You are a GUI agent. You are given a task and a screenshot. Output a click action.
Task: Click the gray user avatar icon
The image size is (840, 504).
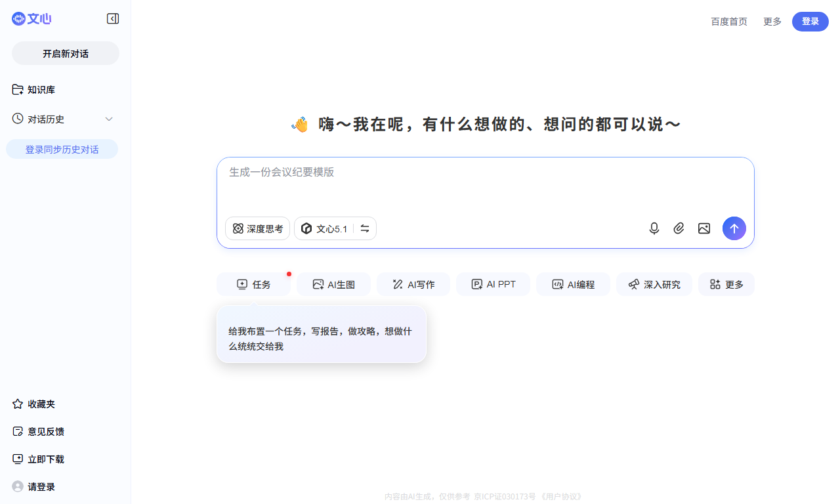tap(18, 487)
